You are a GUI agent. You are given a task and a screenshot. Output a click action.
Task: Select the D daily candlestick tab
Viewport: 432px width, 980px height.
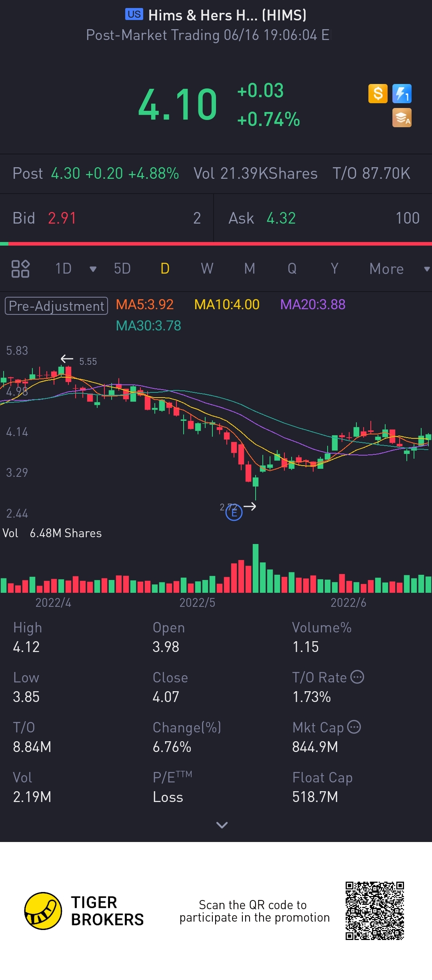point(165,269)
